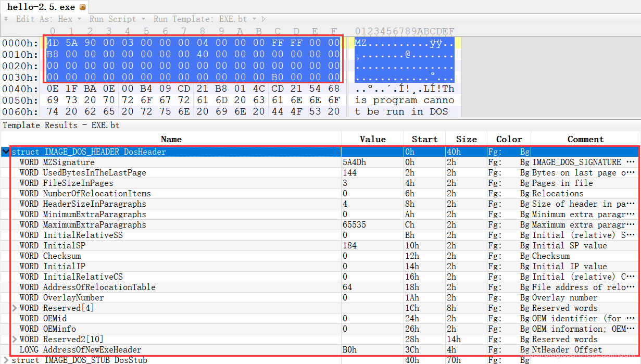Image resolution: width=641 pixels, height=364 pixels.
Task: Click the 'is program canno' ASCII text
Action: point(405,101)
